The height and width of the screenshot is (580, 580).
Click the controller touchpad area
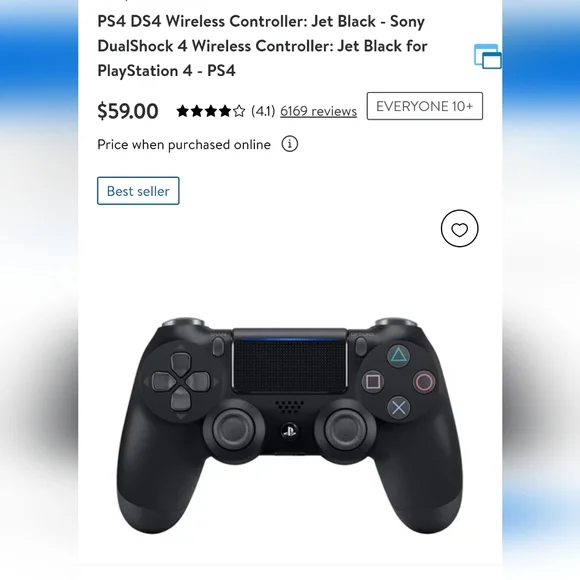point(290,362)
